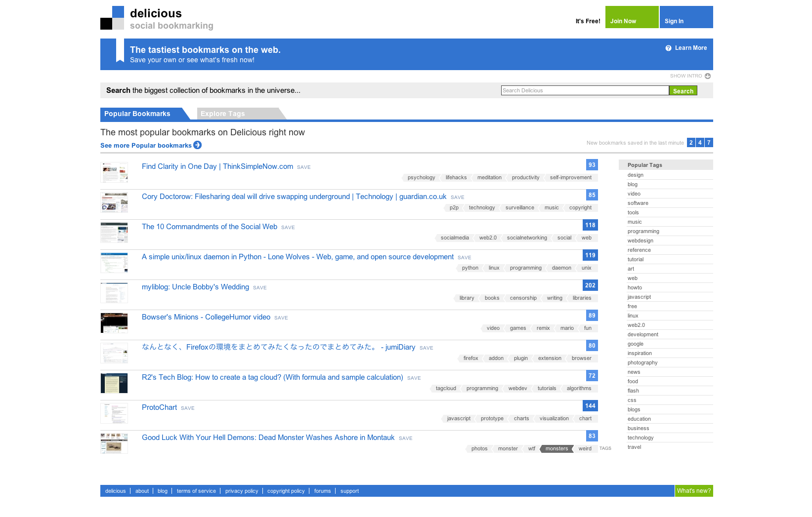Click the tagcloud tag
Screen dimensions: 812x517
446,389
